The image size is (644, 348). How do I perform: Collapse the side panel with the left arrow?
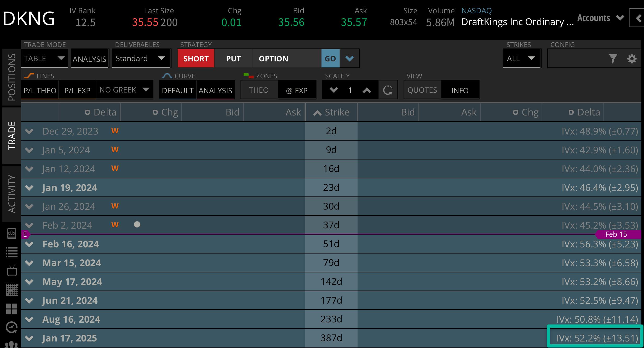click(x=638, y=18)
